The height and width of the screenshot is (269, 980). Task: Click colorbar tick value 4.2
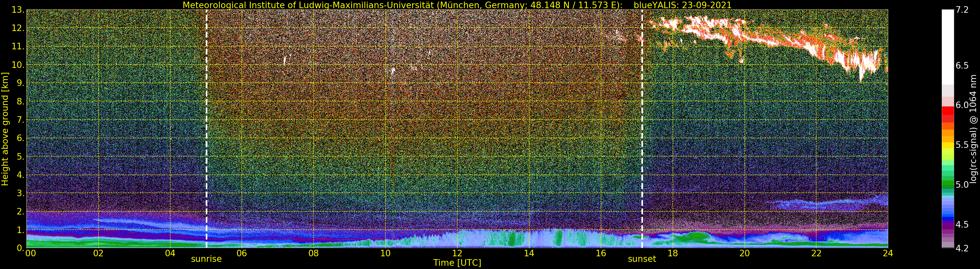[x=962, y=248]
